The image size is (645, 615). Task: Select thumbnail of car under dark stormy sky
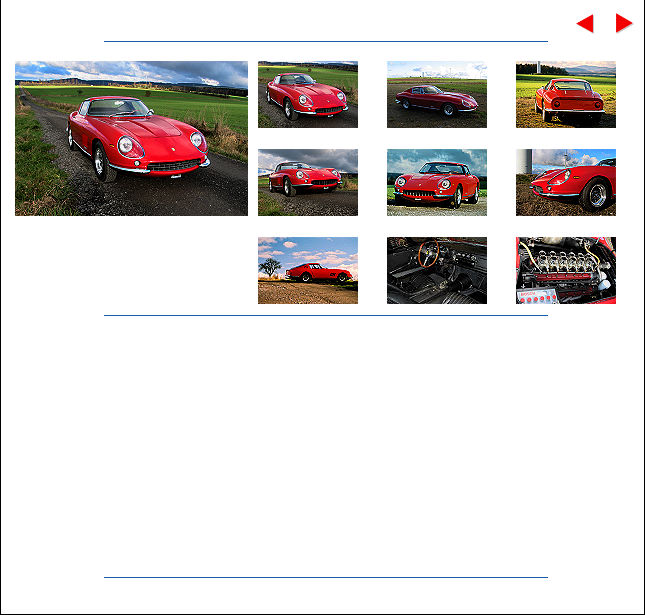coord(308,182)
